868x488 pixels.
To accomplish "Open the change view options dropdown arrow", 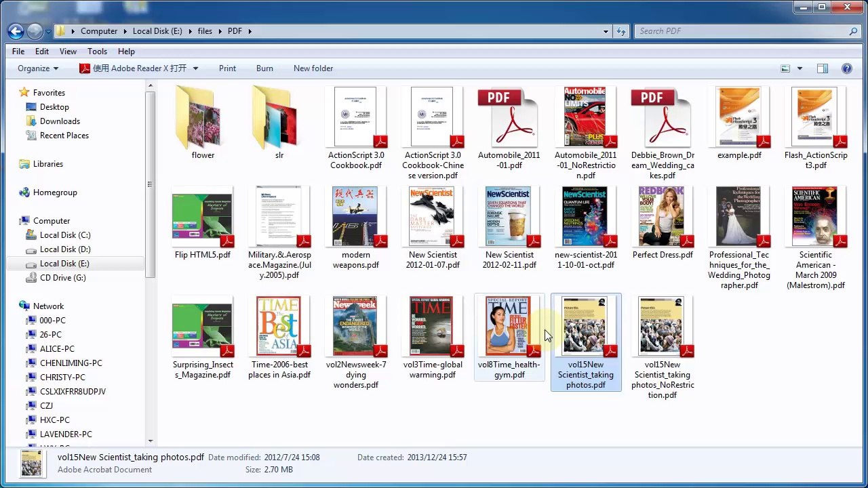I will tap(800, 68).
